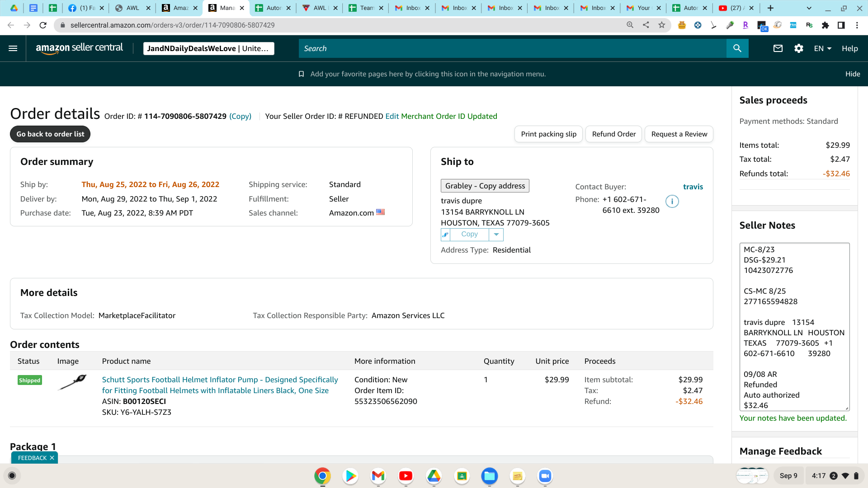868x488 pixels.
Task: Click the bookmark icon in the favorites bar
Action: [301, 74]
